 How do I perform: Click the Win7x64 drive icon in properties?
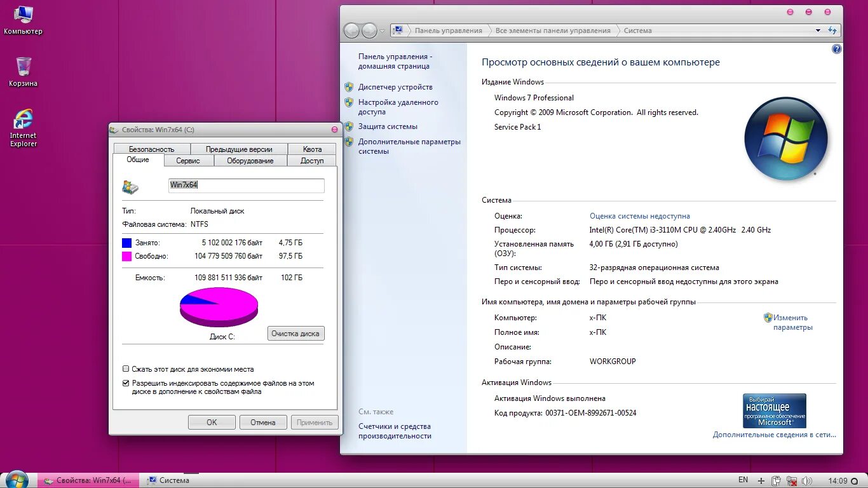pyautogui.click(x=130, y=187)
